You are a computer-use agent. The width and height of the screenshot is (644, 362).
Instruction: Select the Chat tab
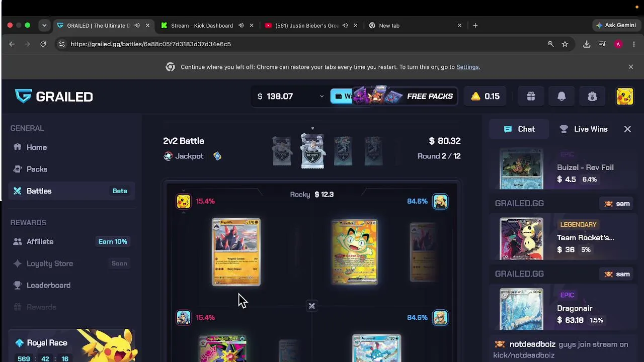coord(519,129)
